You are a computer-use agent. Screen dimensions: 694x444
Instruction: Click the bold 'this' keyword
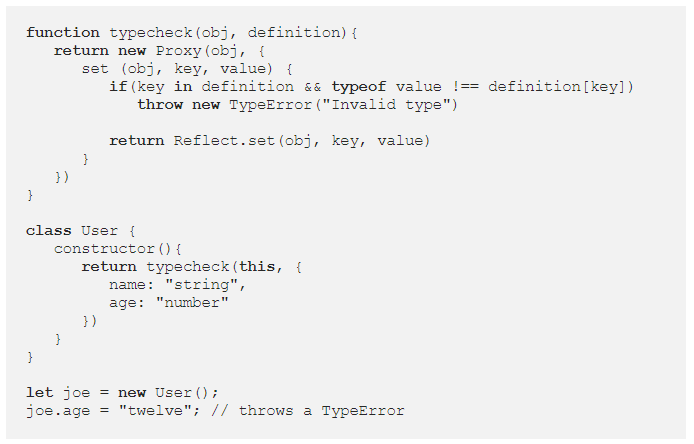[x=257, y=266]
